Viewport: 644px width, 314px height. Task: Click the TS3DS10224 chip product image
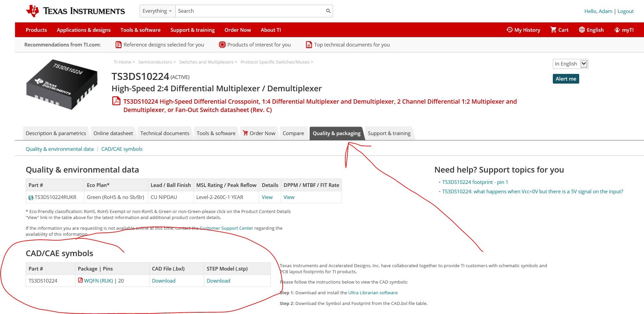pos(62,85)
